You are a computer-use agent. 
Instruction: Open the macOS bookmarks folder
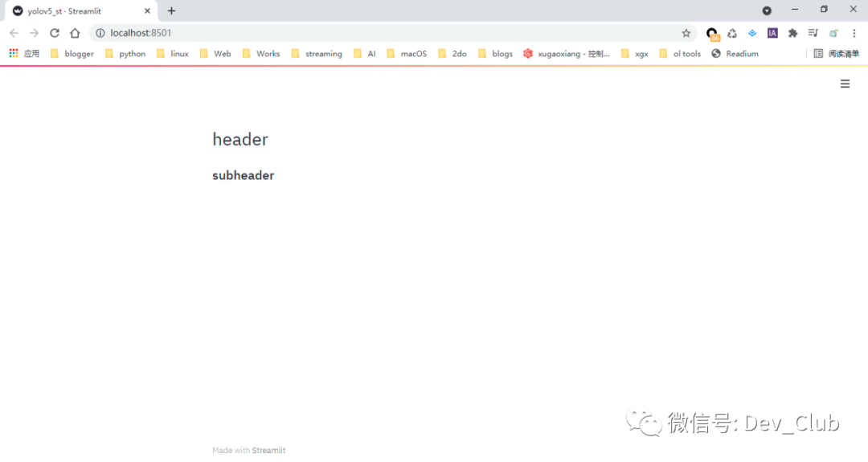click(407, 54)
